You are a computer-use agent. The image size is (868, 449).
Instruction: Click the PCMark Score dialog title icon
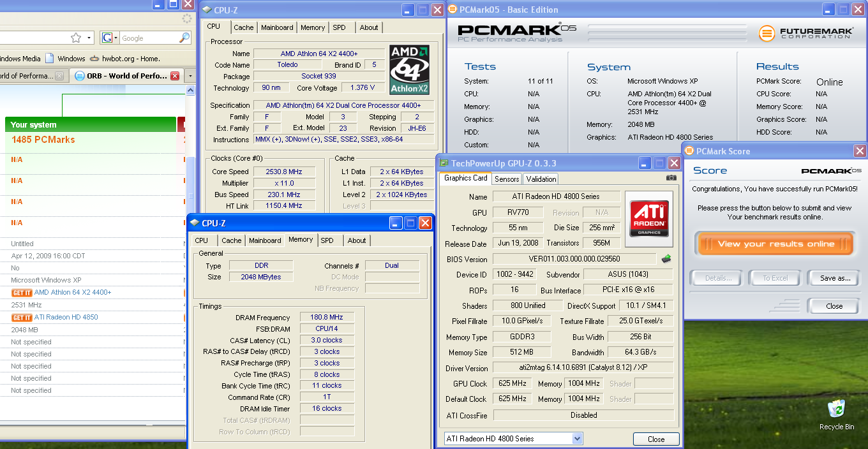pyautogui.click(x=689, y=151)
